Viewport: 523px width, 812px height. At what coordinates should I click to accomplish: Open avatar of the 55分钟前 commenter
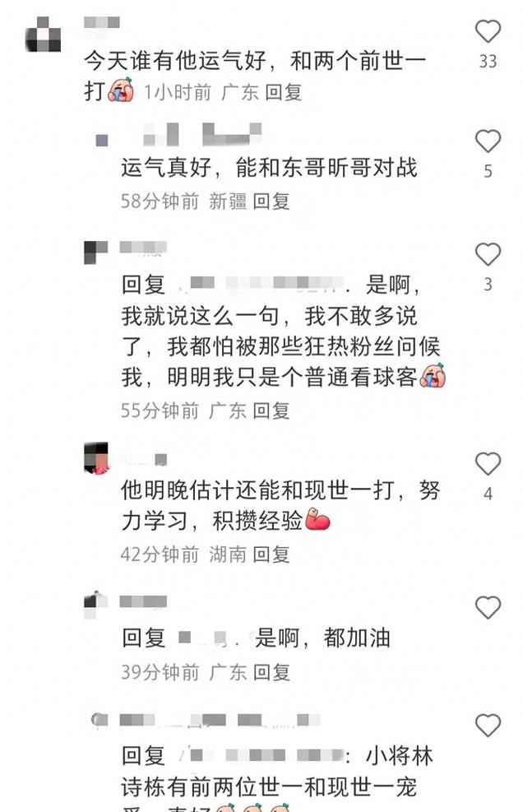pyautogui.click(x=96, y=253)
